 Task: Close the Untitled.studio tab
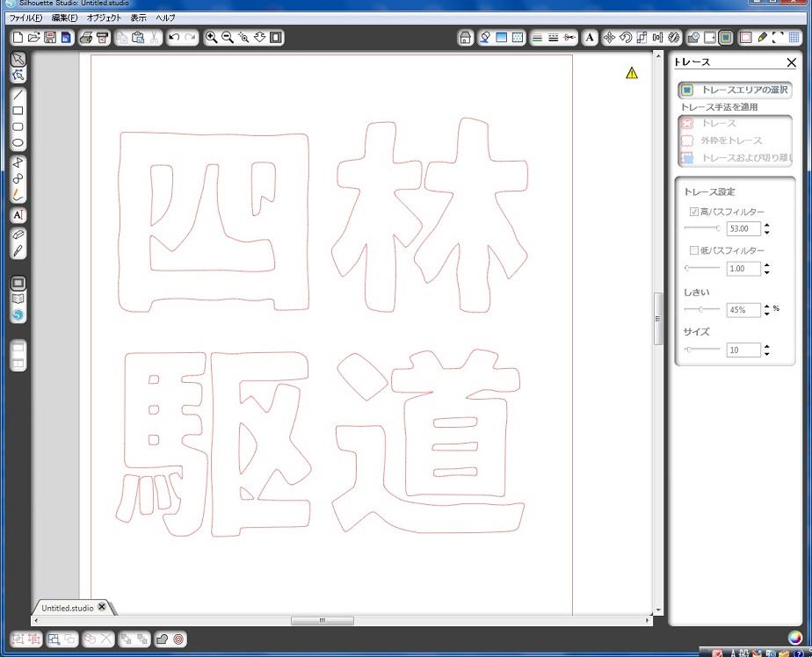(x=102, y=607)
